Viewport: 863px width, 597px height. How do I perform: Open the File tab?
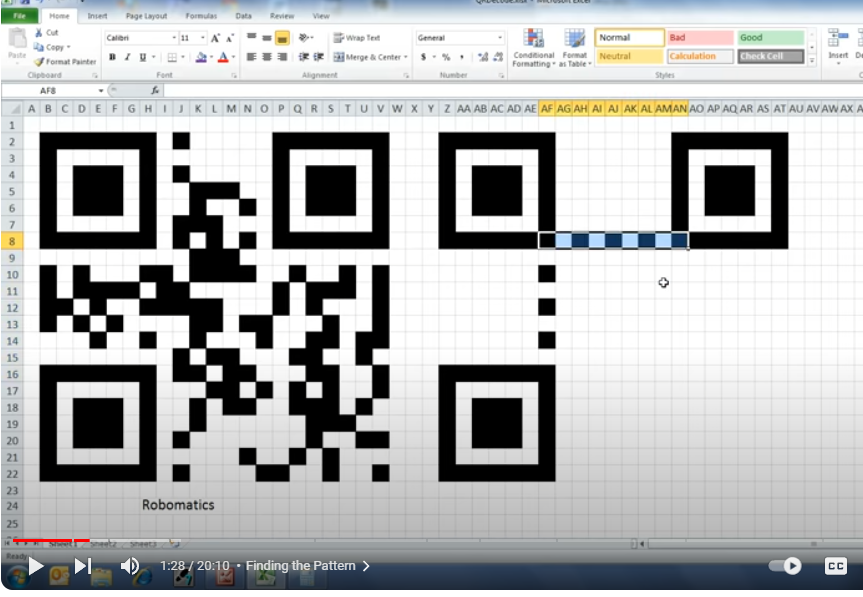pos(20,16)
